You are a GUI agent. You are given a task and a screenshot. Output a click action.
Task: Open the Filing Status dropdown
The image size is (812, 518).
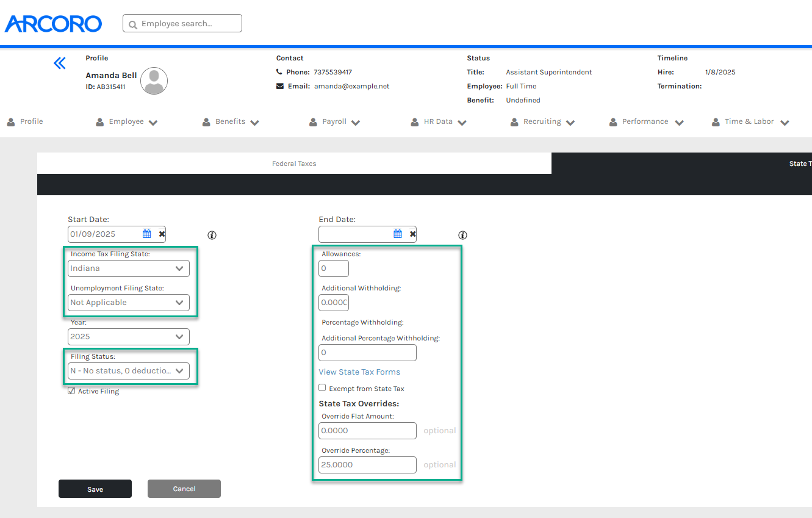[129, 371]
